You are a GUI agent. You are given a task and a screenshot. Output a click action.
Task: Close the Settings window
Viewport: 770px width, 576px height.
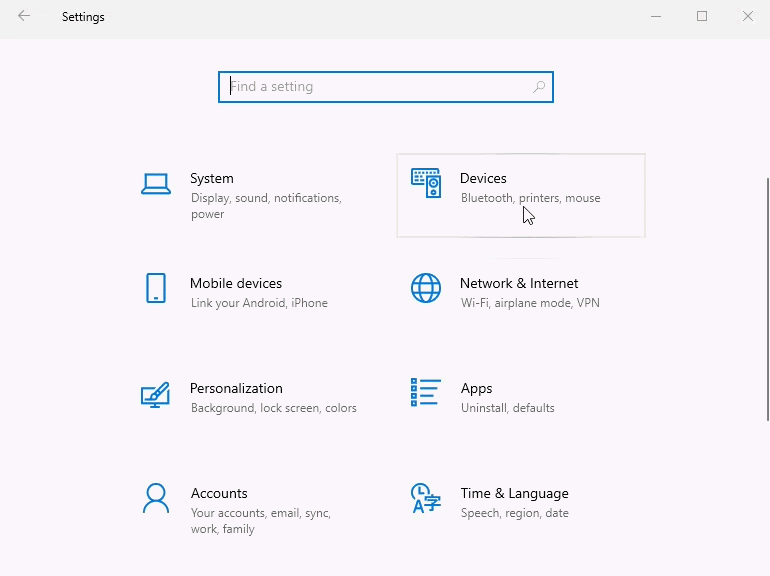pyautogui.click(x=748, y=16)
